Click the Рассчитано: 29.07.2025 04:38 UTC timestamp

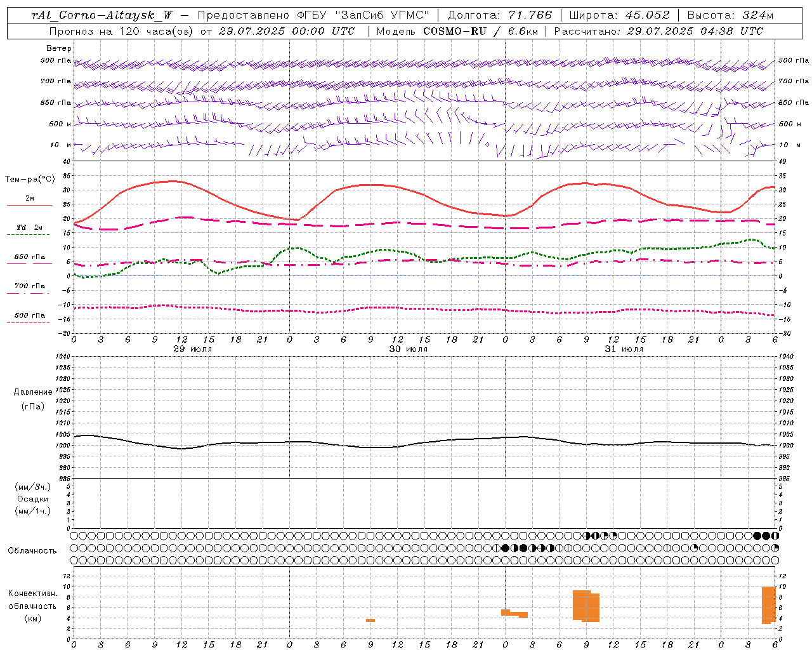pyautogui.click(x=658, y=31)
